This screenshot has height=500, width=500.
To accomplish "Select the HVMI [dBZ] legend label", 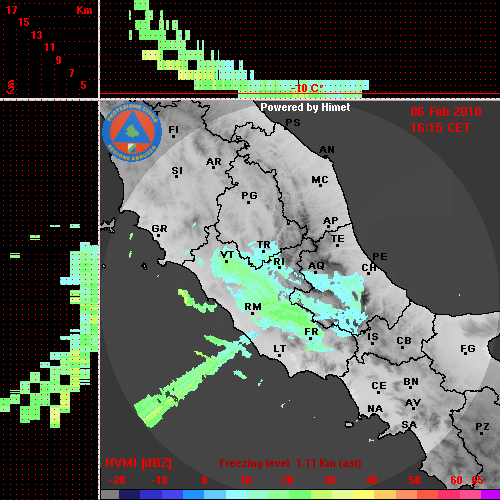I will [x=138, y=463].
